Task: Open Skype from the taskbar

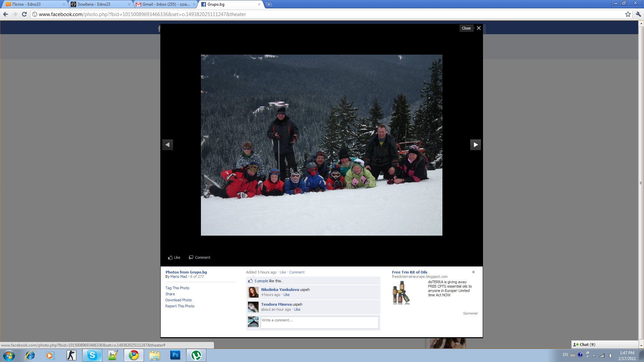Action: pos(92,355)
